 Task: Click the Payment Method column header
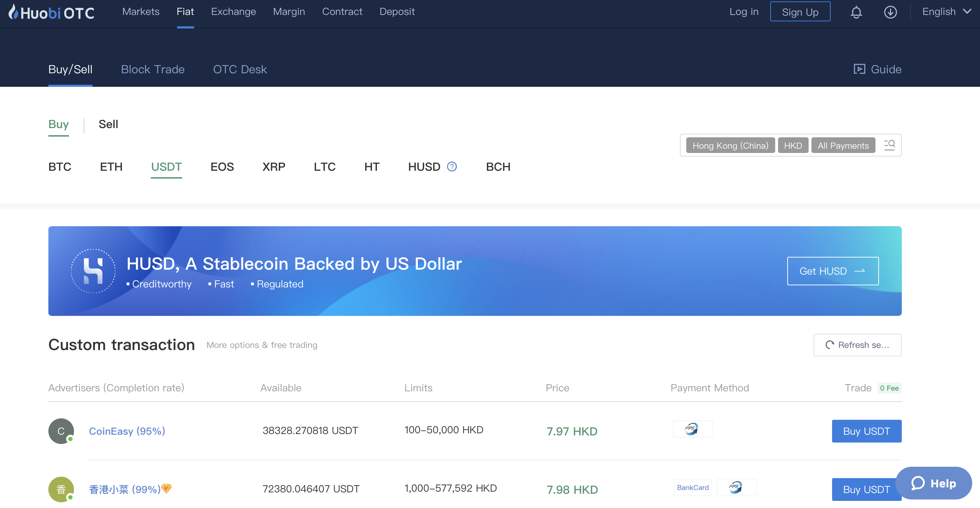(x=709, y=387)
